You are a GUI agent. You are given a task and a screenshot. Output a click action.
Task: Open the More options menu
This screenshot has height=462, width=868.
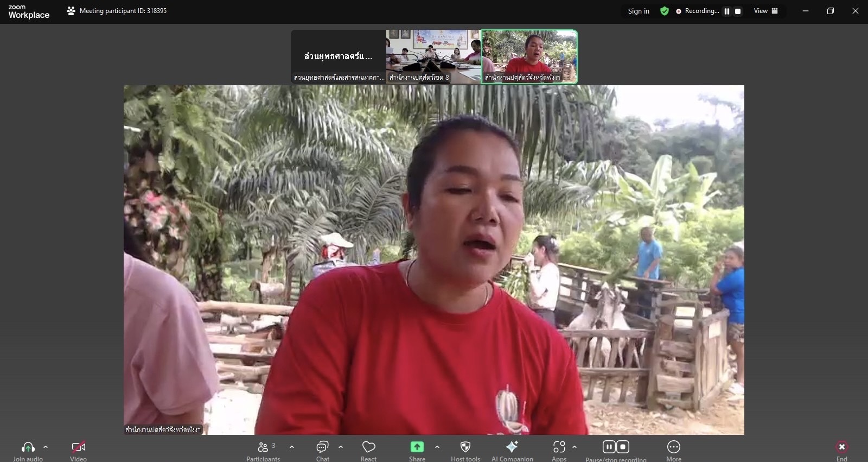coord(673,447)
